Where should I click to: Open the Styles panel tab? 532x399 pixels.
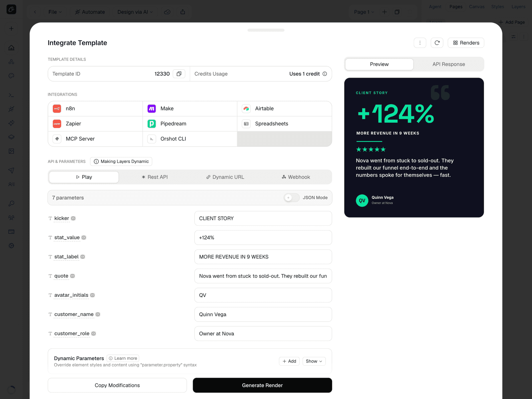pos(498,7)
